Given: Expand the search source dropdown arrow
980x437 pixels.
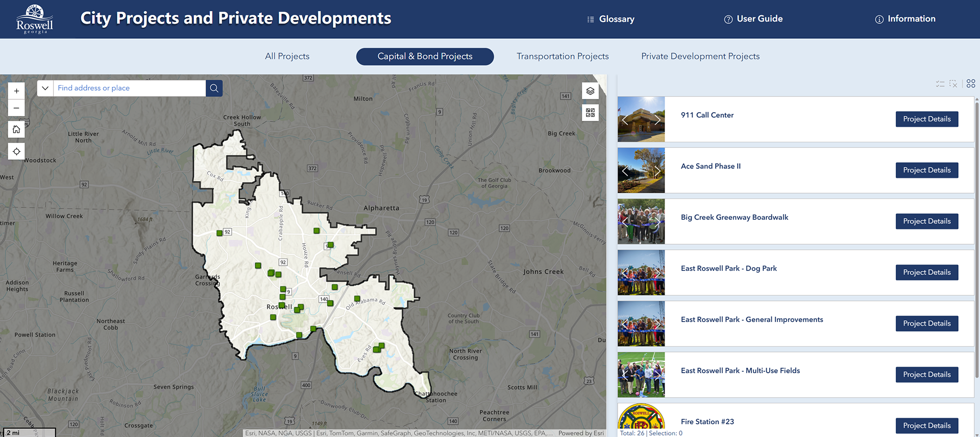Looking at the screenshot, I should [x=45, y=88].
